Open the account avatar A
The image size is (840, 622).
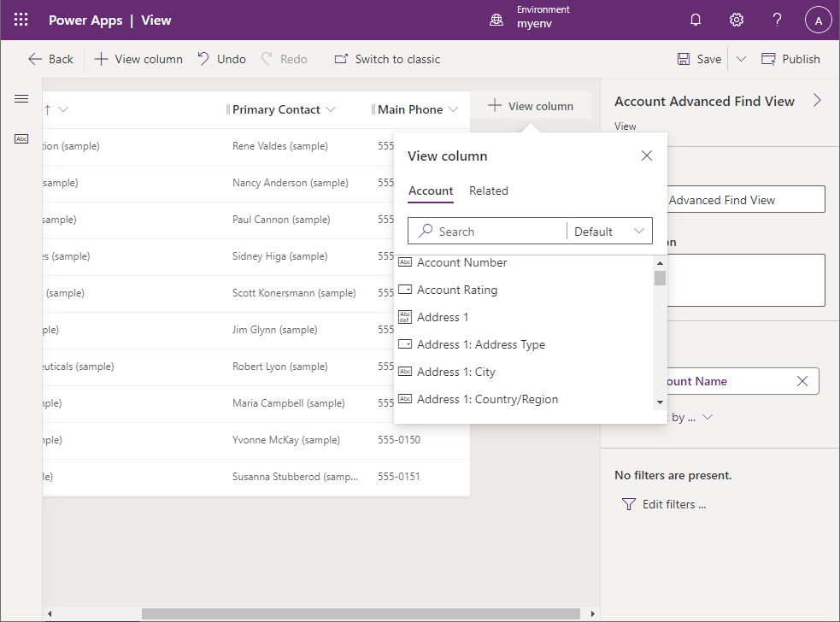click(818, 21)
